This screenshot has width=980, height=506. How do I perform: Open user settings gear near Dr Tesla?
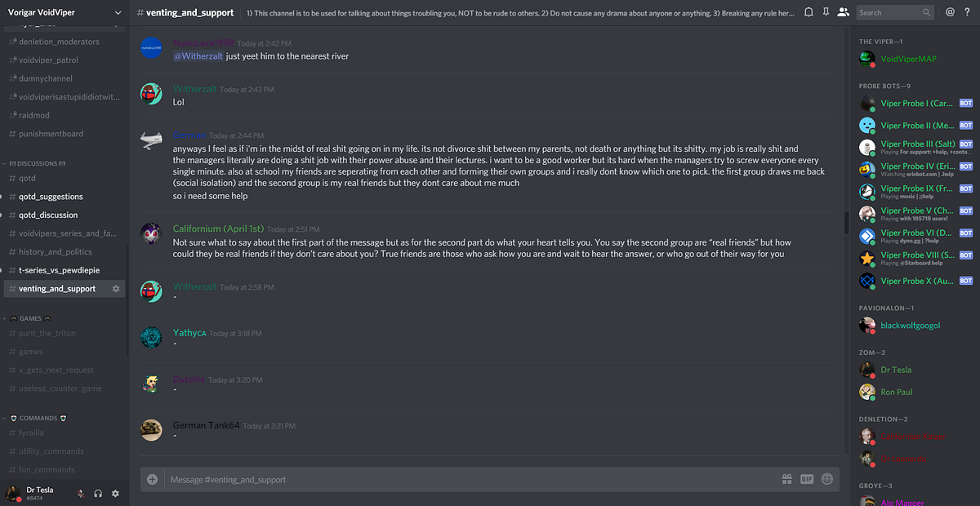(115, 493)
